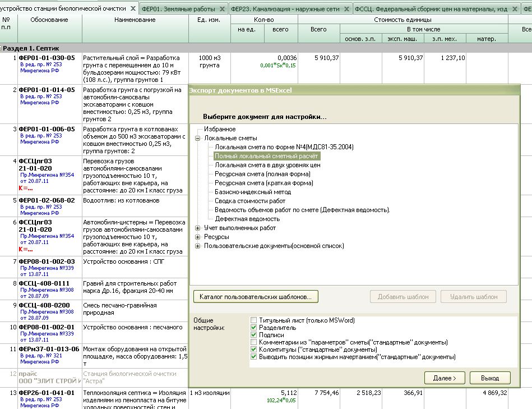The width and height of the screenshot is (532, 409).
Task: Select Дефектная ведомость in the list
Action: 247,219
